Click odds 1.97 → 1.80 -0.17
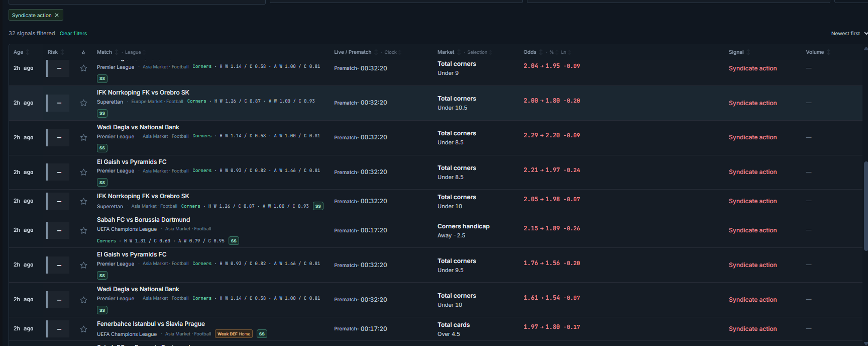 (552, 327)
